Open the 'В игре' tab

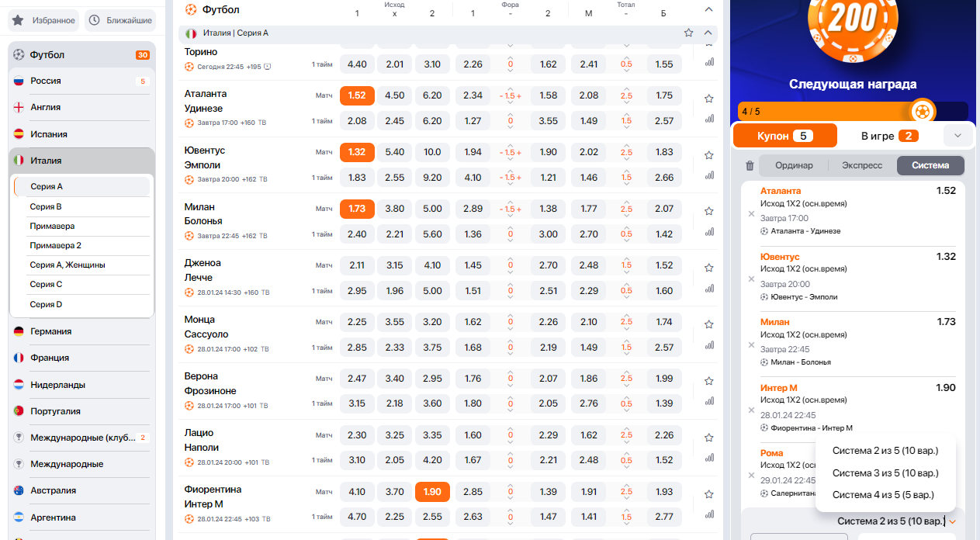click(889, 136)
